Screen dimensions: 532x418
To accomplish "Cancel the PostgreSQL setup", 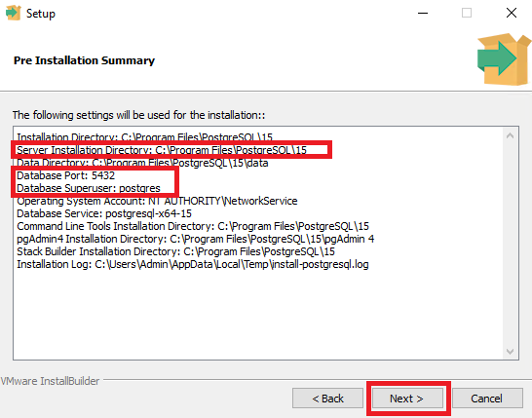I will pyautogui.click(x=487, y=399).
